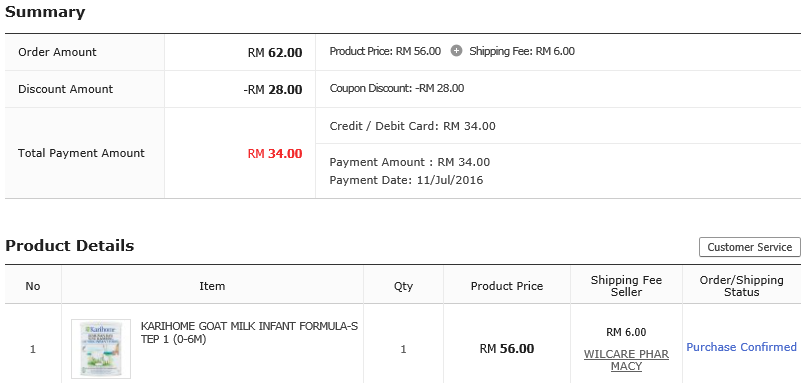Click the Discount Amount row label
This screenshot has width=806, height=383.
click(x=65, y=89)
